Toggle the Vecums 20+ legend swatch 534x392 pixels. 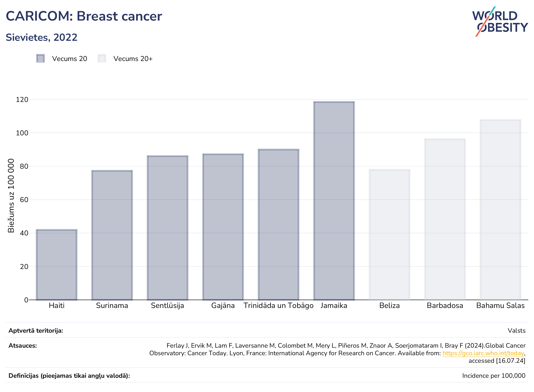tap(102, 58)
